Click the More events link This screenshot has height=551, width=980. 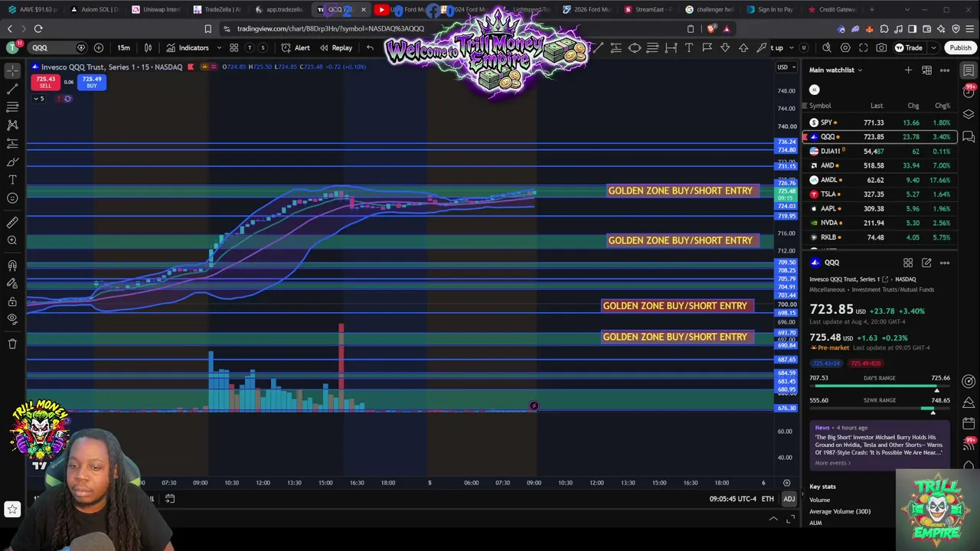tap(832, 463)
